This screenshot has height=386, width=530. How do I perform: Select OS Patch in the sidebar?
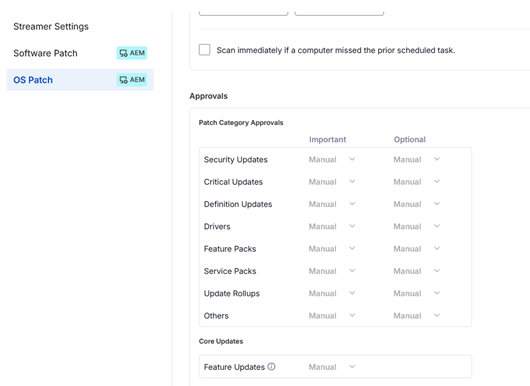(x=80, y=80)
